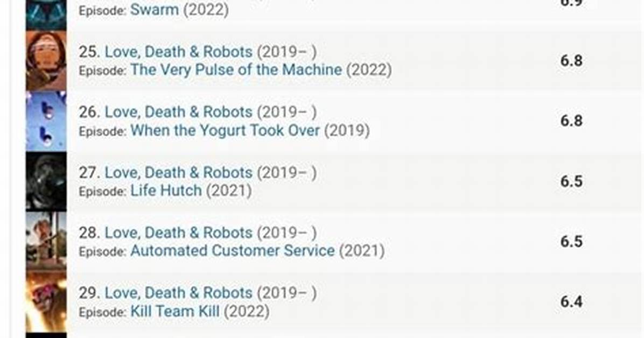Click the Swarm episode thumbnail
The width and height of the screenshot is (644, 338).
pyautogui.click(x=46, y=15)
